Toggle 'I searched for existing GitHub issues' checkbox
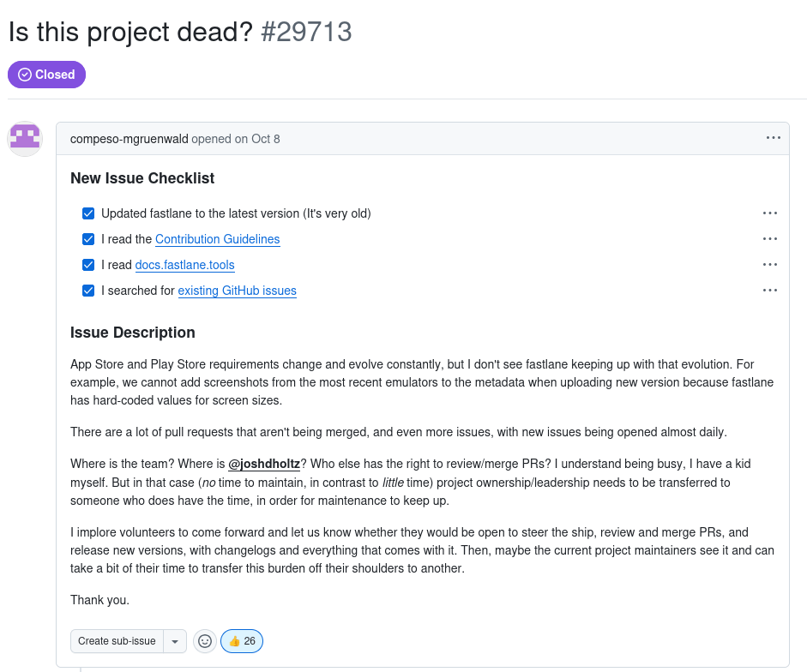This screenshot has height=672, width=807. pos(88,291)
